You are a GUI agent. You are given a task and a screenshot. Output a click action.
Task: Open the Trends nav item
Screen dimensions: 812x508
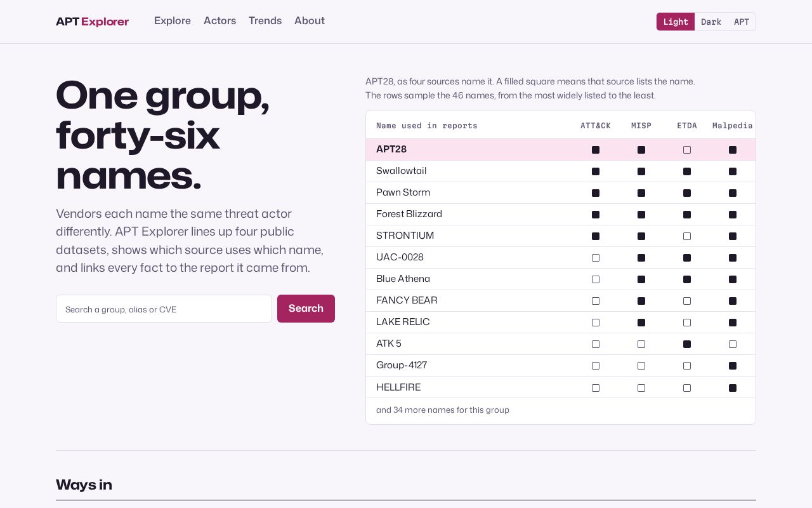(x=265, y=21)
